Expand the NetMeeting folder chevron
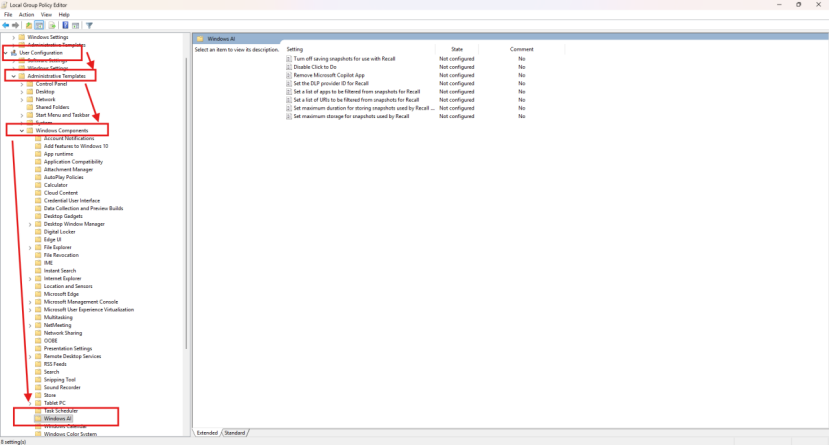829x445 pixels. 30,326
